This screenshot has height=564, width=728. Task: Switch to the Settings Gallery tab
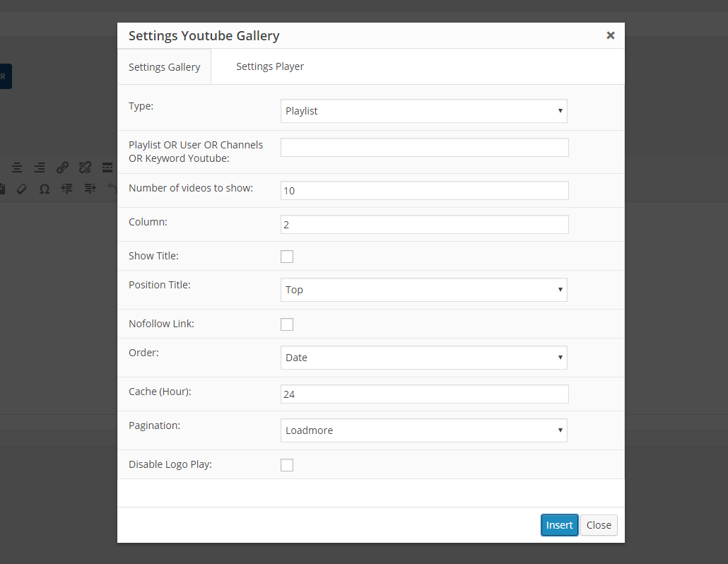[x=165, y=67]
